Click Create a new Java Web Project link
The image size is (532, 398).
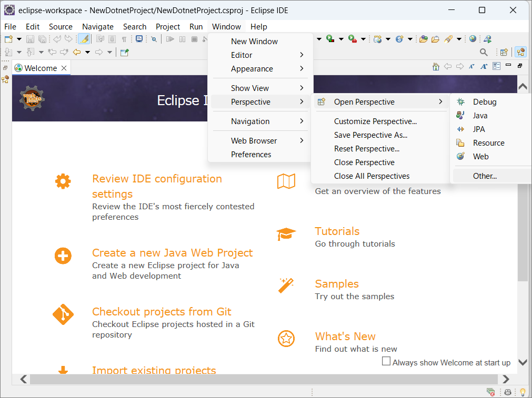(173, 252)
